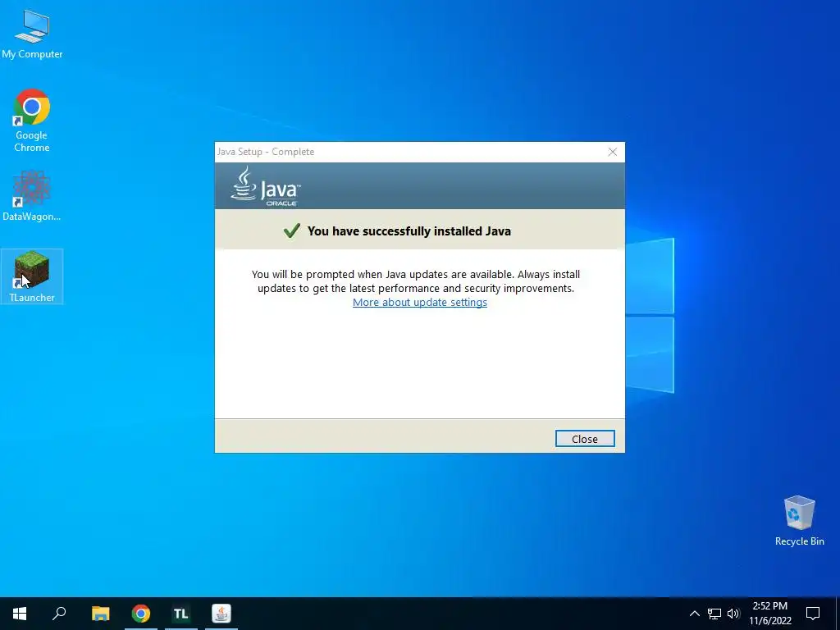Screen dimensions: 840x630
Task: Click the Java Oracle logo banner
Action: (x=266, y=186)
